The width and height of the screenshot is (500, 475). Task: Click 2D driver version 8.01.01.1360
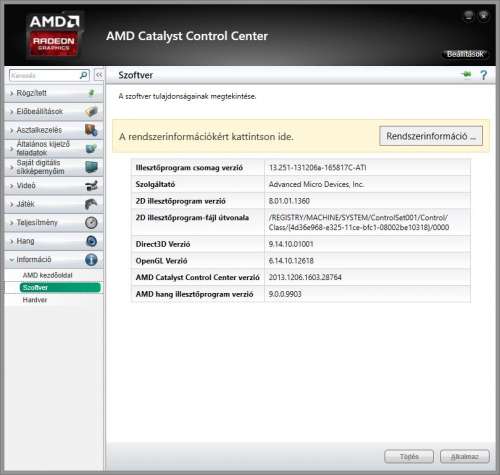click(289, 201)
